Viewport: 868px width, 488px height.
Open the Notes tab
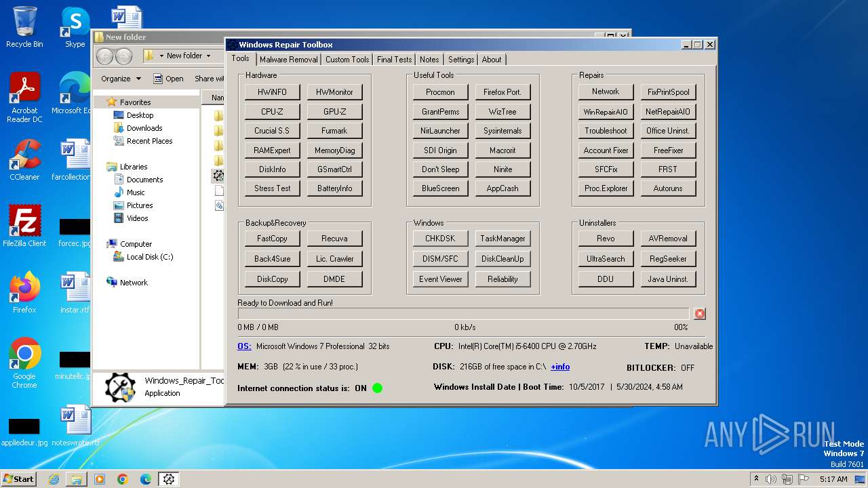click(x=429, y=60)
